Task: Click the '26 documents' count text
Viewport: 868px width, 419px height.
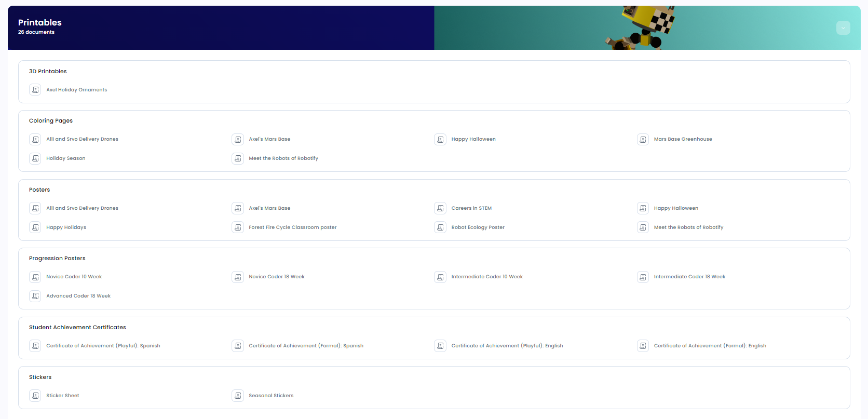Action: click(36, 32)
